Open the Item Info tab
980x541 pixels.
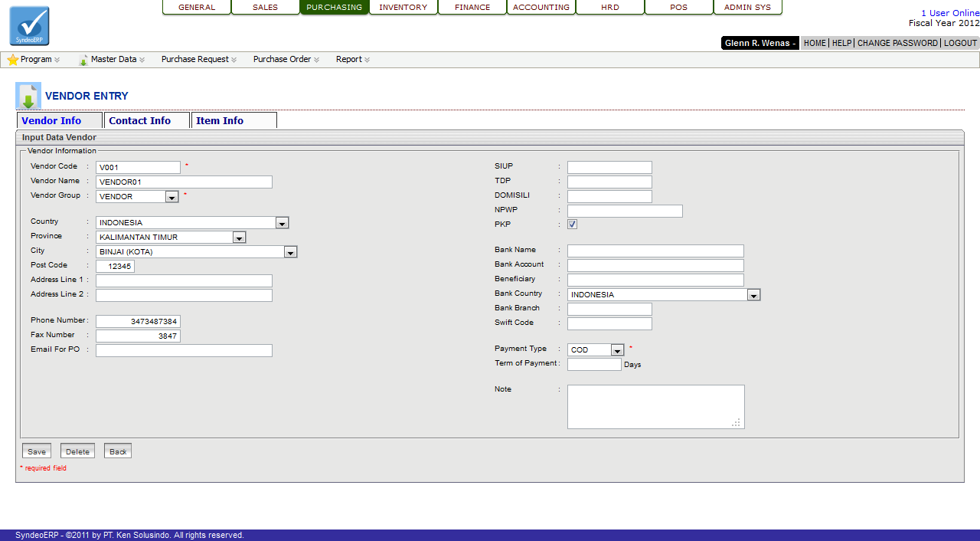[x=220, y=120]
